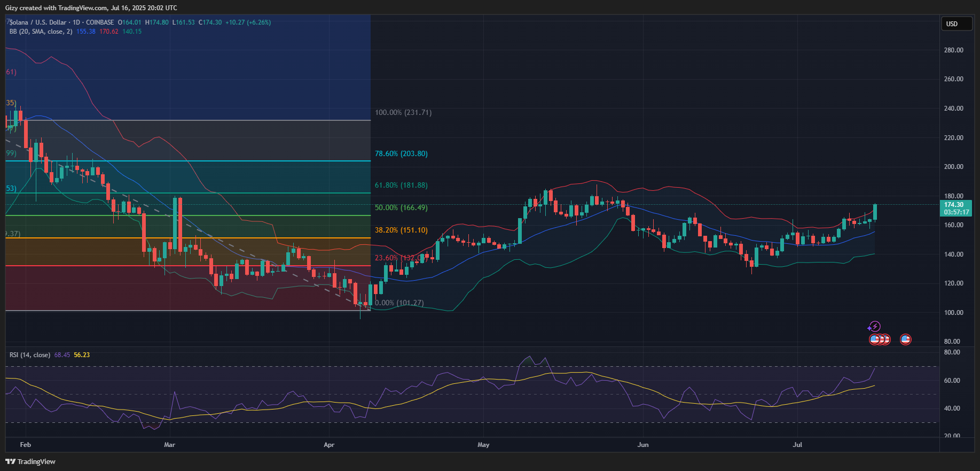
Task: Click the purple lightning event icon
Action: point(874,327)
